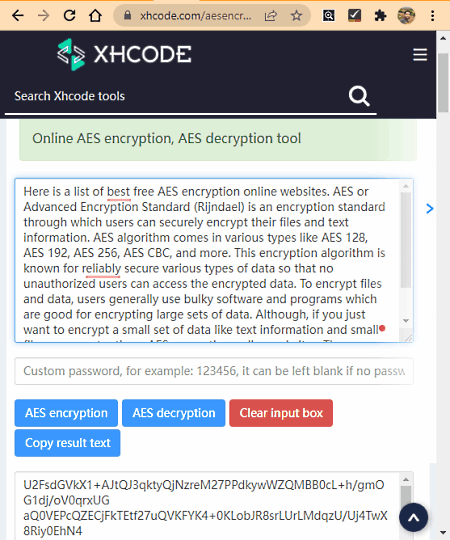This screenshot has height=540, width=450.
Task: Open the Extensions puzzle icon
Action: [x=380, y=16]
